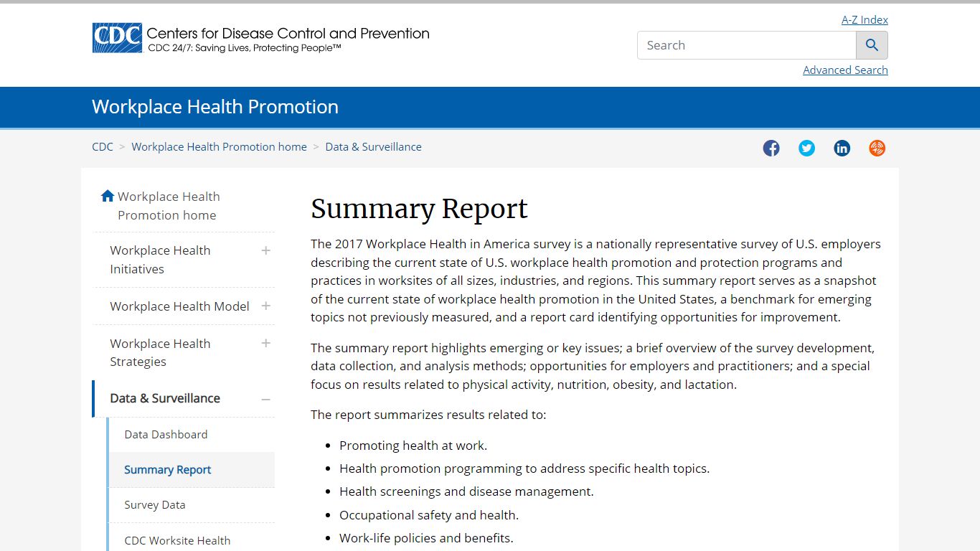Open Workplace Health Model sidebar item
This screenshot has width=980, height=551.
click(179, 306)
